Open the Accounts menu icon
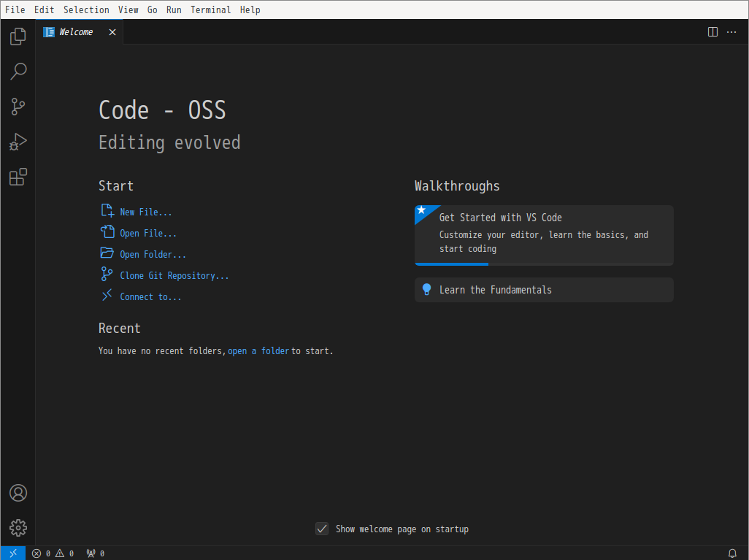Image resolution: width=749 pixels, height=560 pixels. pyautogui.click(x=18, y=493)
